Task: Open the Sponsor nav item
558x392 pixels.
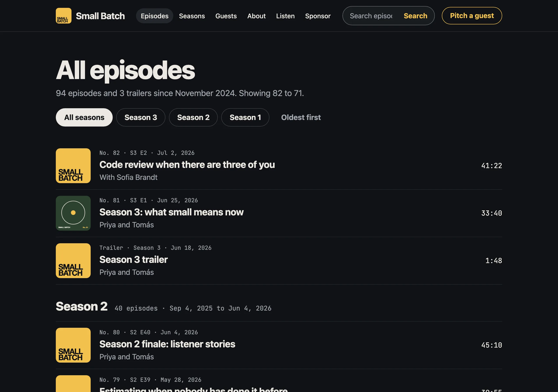Action: (x=318, y=16)
